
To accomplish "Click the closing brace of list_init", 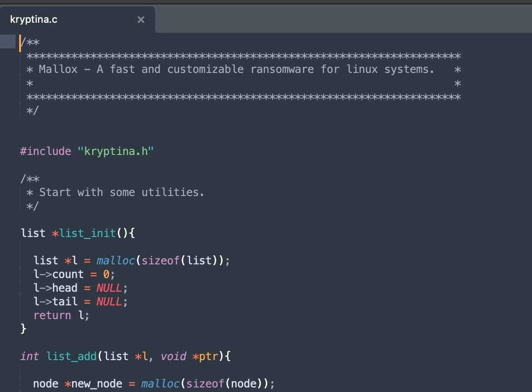I will (23, 329).
